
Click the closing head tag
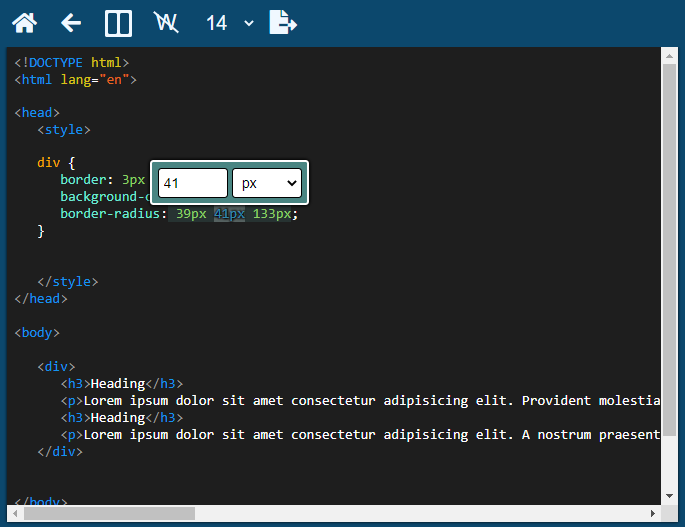pyautogui.click(x=41, y=298)
